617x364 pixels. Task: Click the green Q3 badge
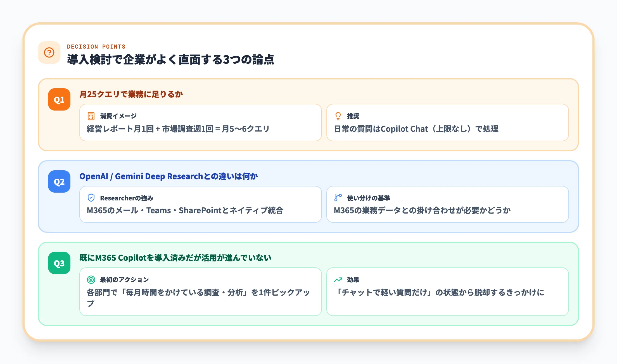(x=59, y=263)
